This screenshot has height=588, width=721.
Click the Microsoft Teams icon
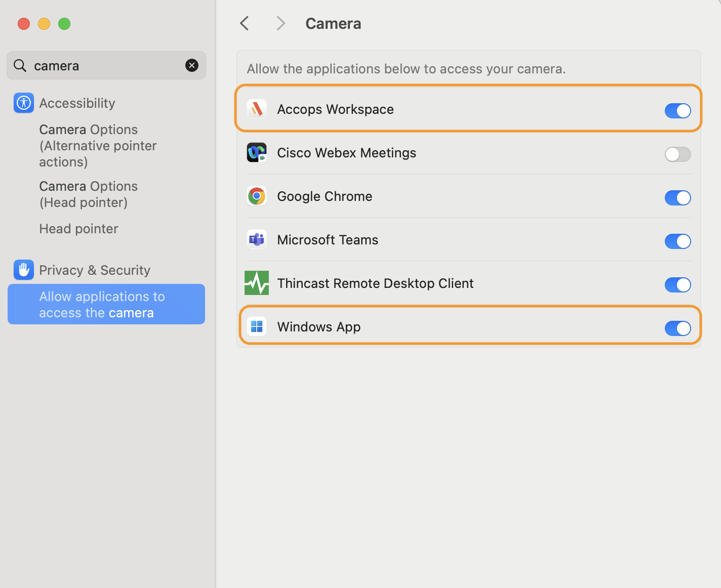pos(257,240)
